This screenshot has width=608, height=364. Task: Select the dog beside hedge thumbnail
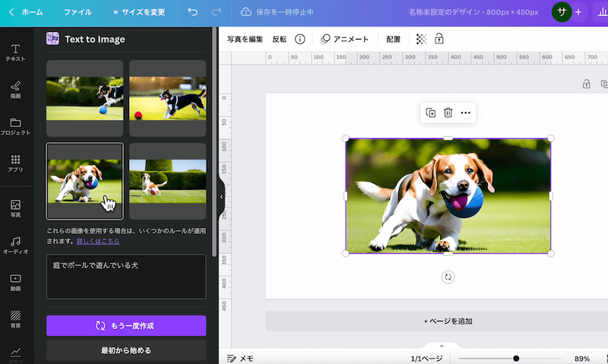[x=167, y=181]
